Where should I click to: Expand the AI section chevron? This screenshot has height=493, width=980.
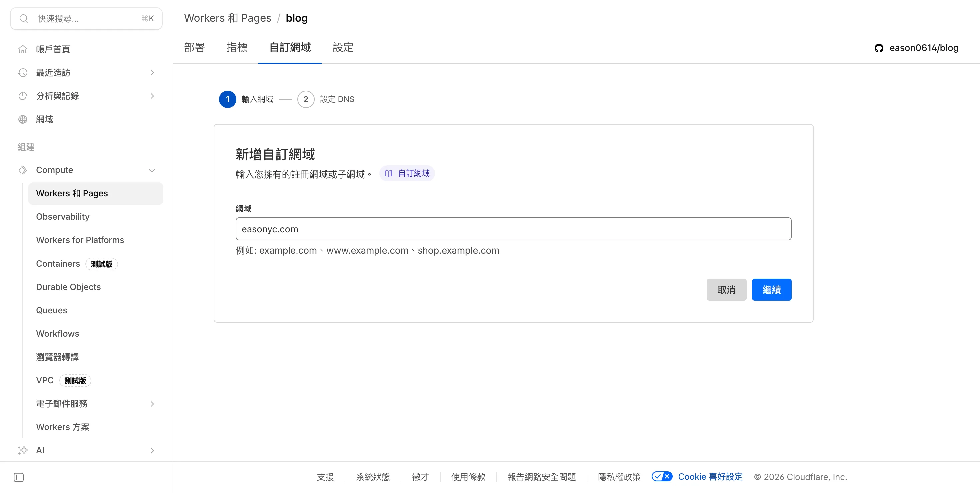coord(152,450)
